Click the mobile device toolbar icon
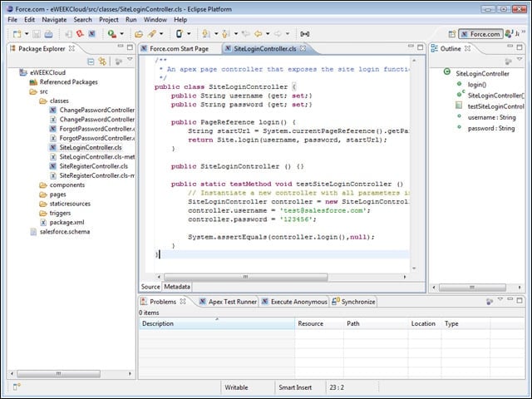Viewport: 532px width, 399px height. pos(180,33)
